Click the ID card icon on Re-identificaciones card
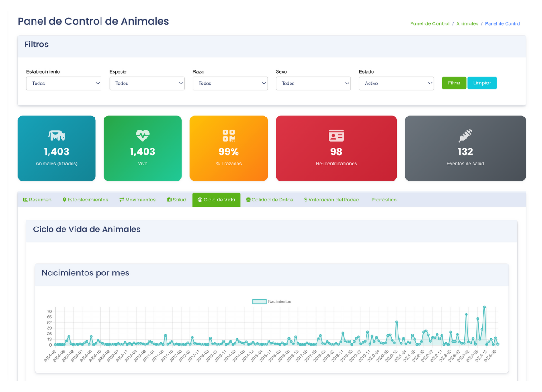The width and height of the screenshot is (542, 392). click(336, 136)
